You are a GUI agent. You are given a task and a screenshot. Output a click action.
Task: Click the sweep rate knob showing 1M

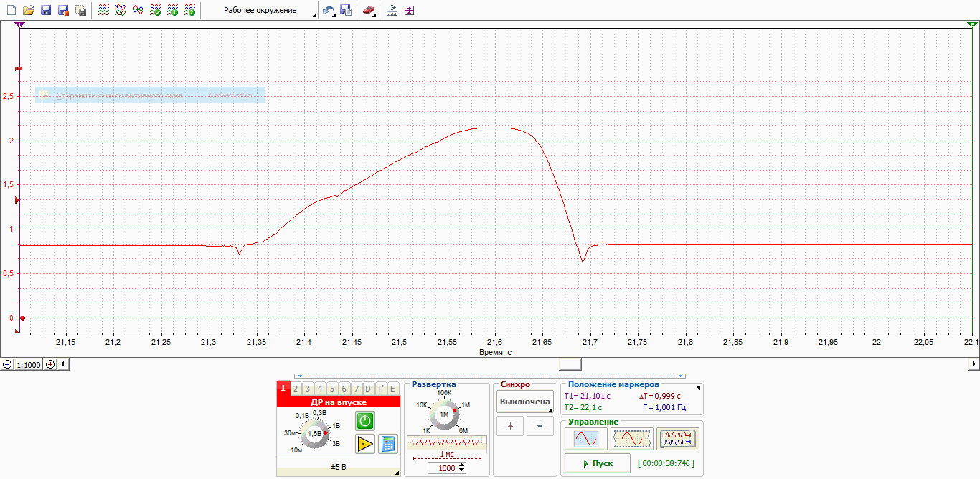click(x=444, y=414)
